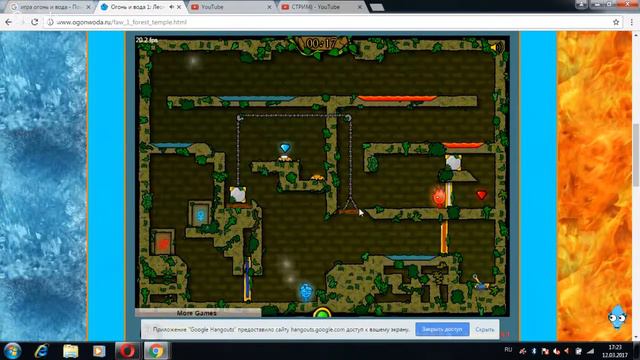This screenshot has width=640, height=360.
Task: Click the blue diamond gem in the game
Action: [x=285, y=147]
